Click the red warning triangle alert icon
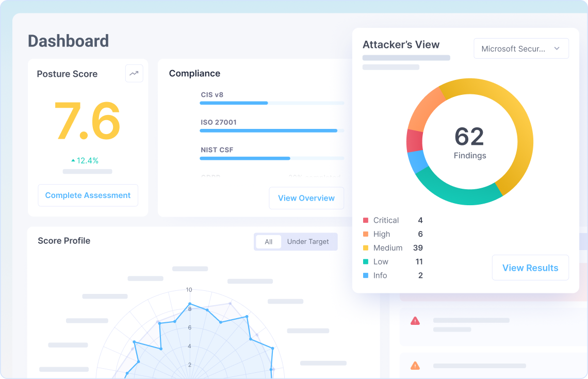588x379 pixels. point(415,321)
